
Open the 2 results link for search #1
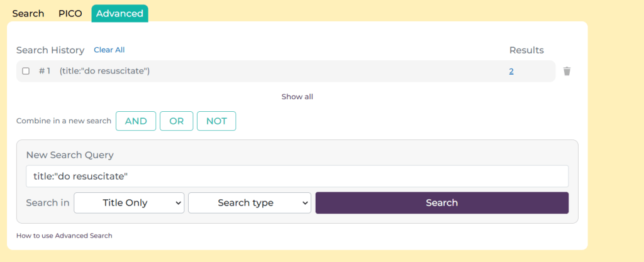click(x=511, y=71)
